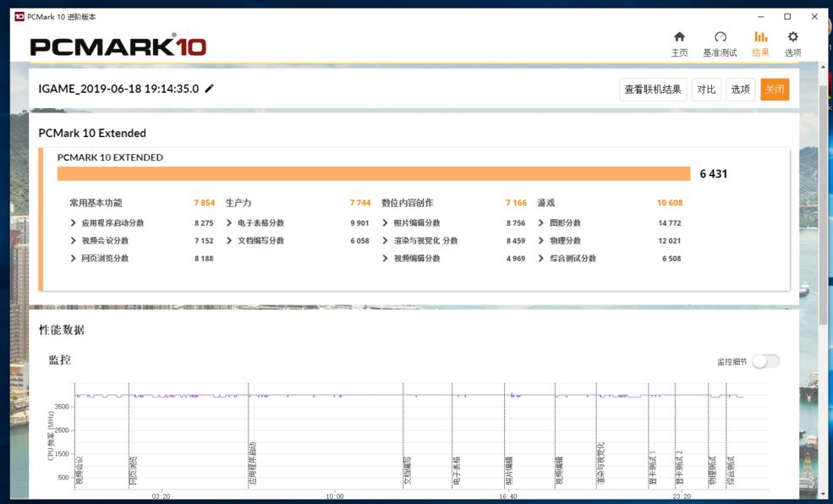Click the 应用程序启动 marker on the chart
Image resolution: width=833 pixels, height=504 pixels.
252,465
